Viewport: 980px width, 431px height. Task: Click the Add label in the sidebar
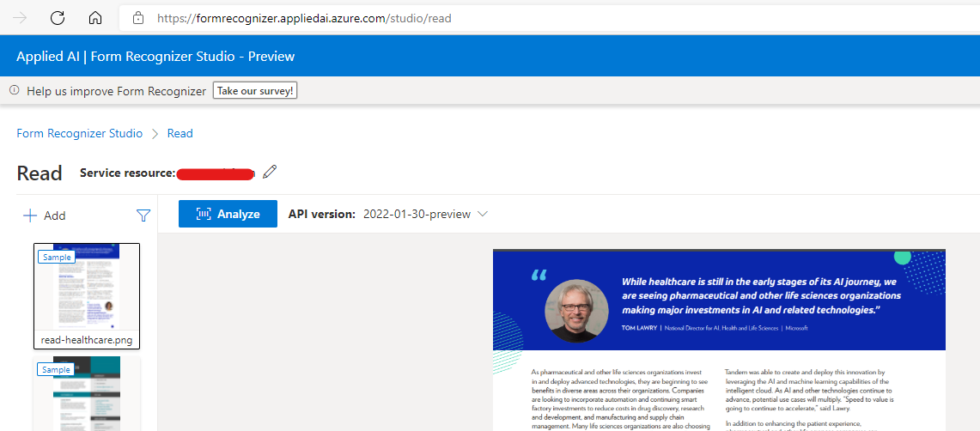(x=54, y=215)
